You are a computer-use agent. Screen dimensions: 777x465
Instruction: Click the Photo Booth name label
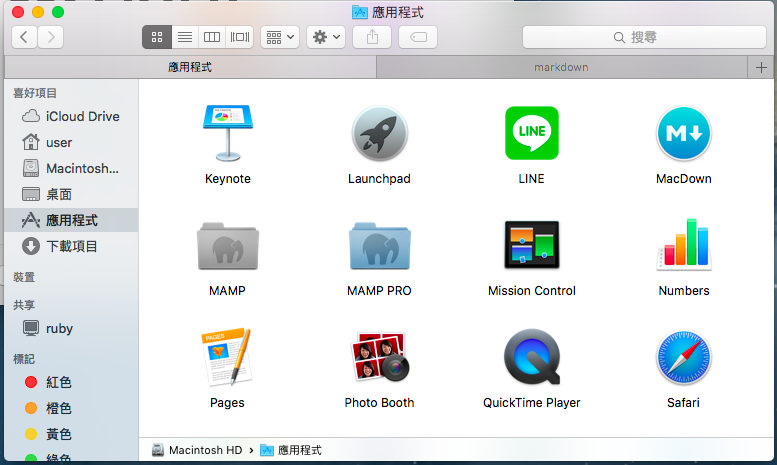(x=380, y=403)
